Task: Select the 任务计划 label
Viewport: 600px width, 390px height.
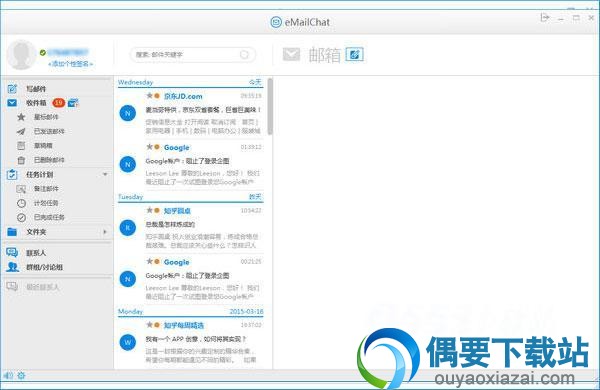Action: (39, 175)
